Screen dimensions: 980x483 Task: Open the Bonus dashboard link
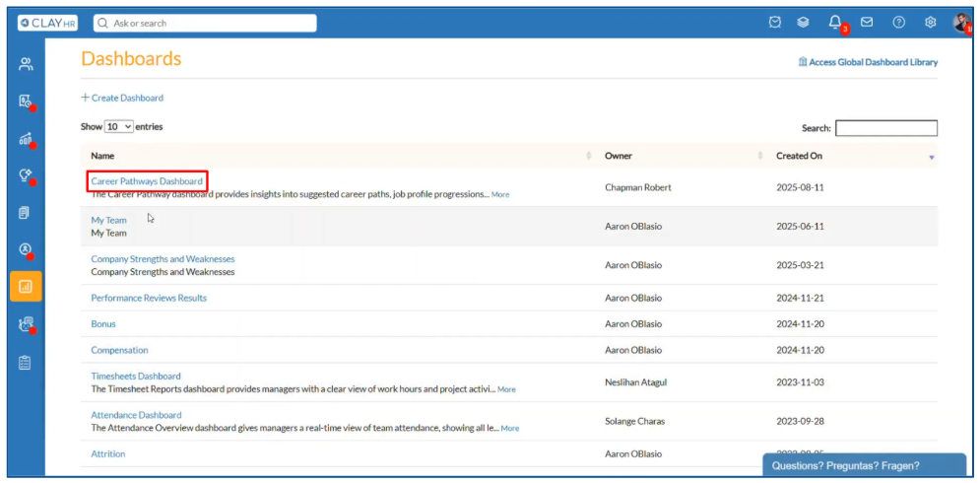click(103, 324)
